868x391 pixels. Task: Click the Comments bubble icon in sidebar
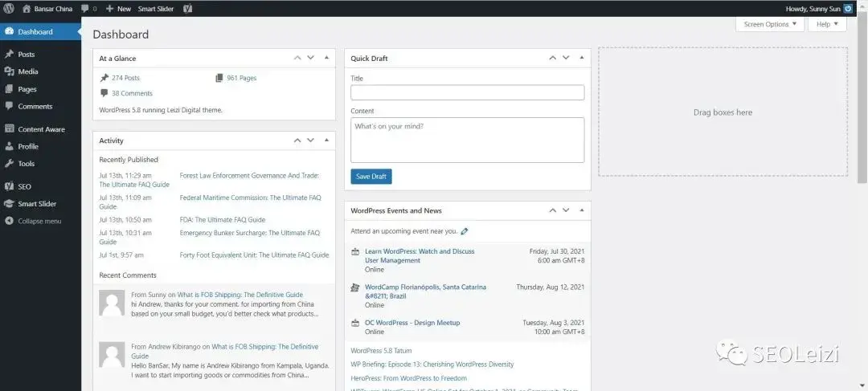click(10, 106)
